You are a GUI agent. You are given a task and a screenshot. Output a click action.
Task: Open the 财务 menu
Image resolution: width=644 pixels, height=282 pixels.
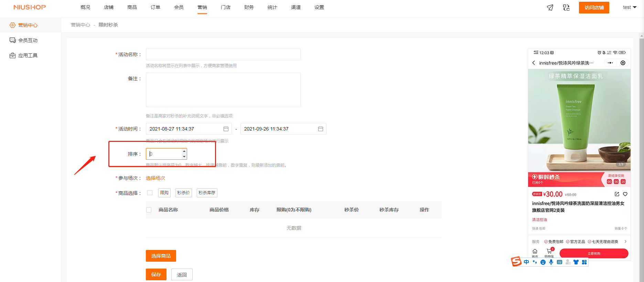[249, 7]
